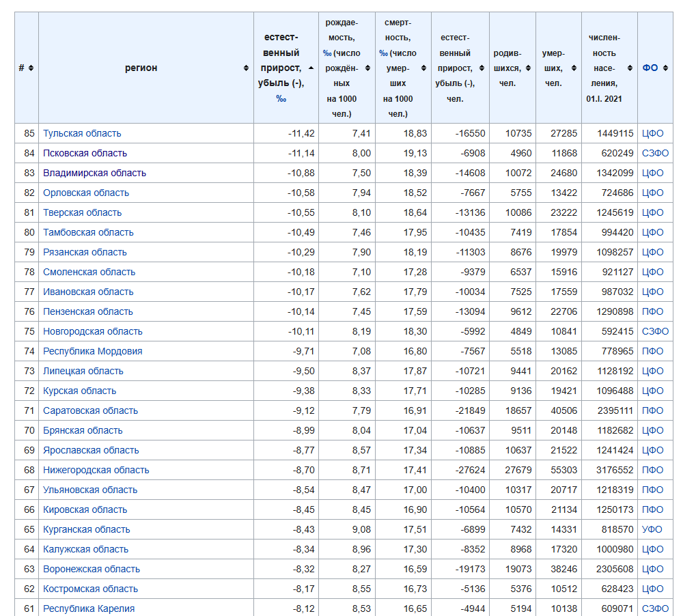
Task: Open Нижегородская область link
Action: [96, 470]
